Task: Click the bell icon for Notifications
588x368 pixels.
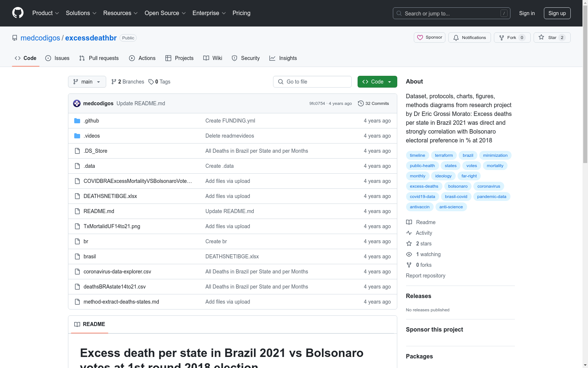Action: (456, 38)
